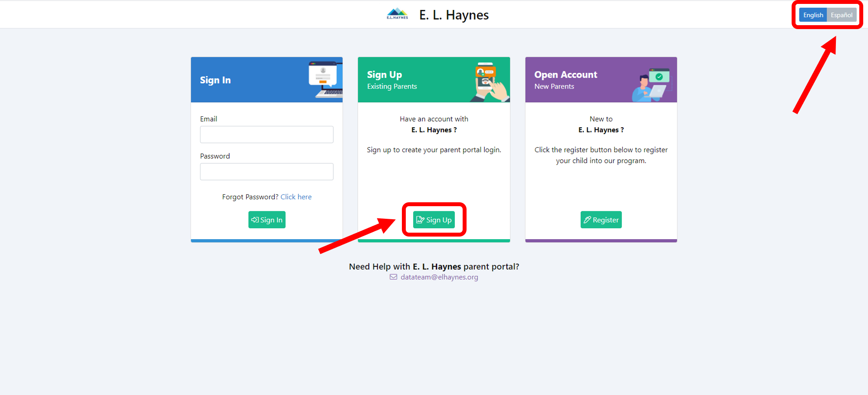Click inside the Password input field
Screen dimensions: 868x395
coord(266,171)
